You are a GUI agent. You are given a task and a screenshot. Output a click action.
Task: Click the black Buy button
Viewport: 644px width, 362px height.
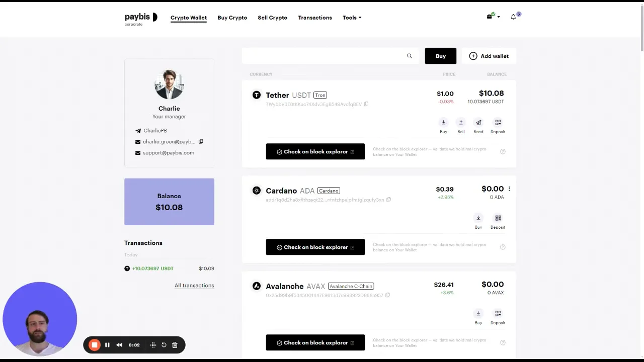[x=440, y=56]
